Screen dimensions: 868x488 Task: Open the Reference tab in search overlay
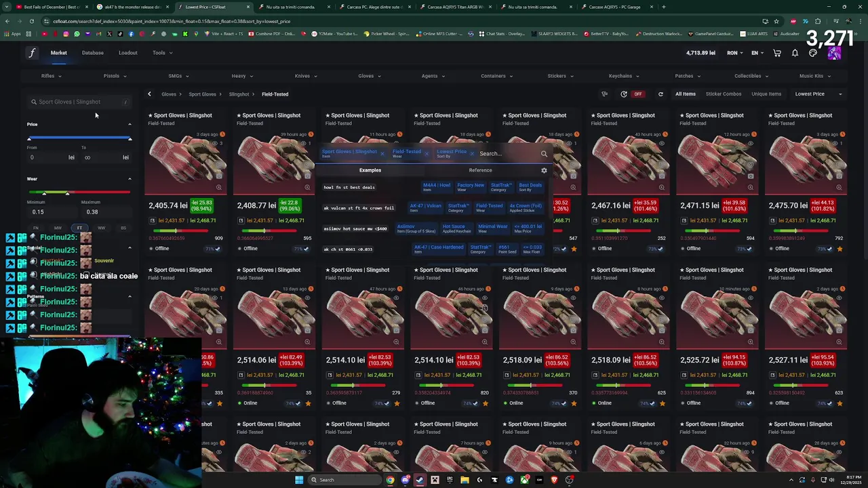click(480, 170)
